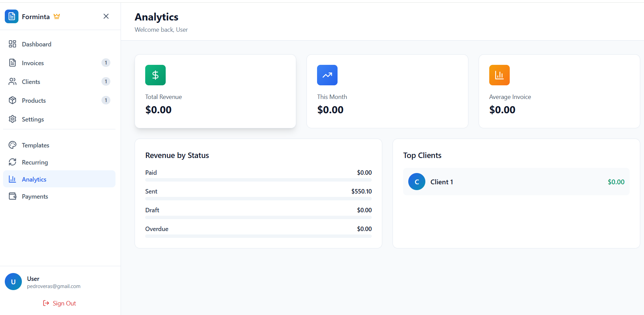
Task: Click the pedroveras@gmail.com email text
Action: point(54,286)
